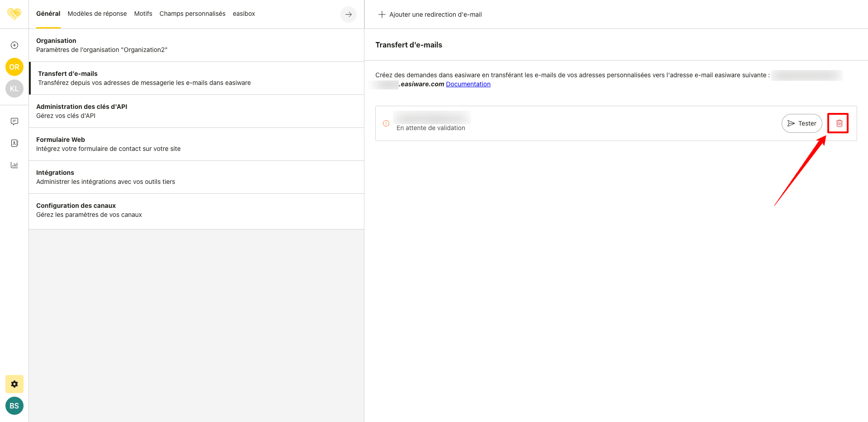The height and width of the screenshot is (422, 868).
Task: Click the Tester button
Action: coord(802,123)
